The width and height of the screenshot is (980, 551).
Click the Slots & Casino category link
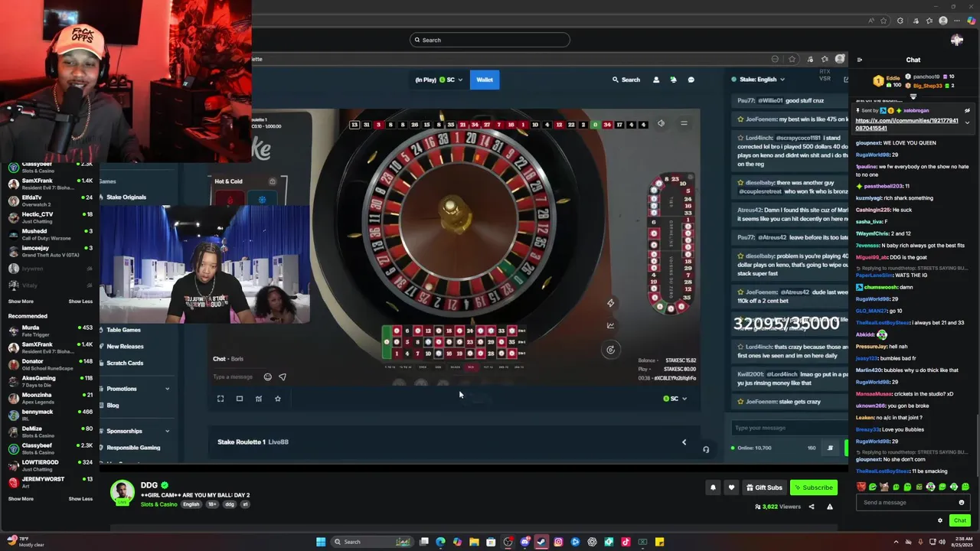tap(158, 504)
